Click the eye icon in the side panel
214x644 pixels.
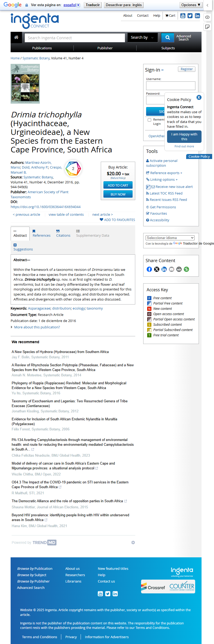(x=207, y=17)
